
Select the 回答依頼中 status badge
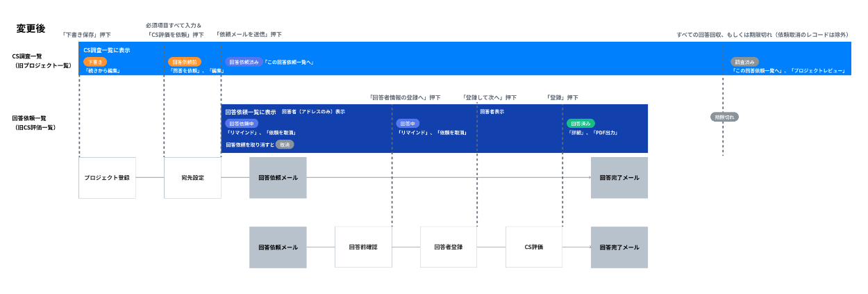pos(242,124)
